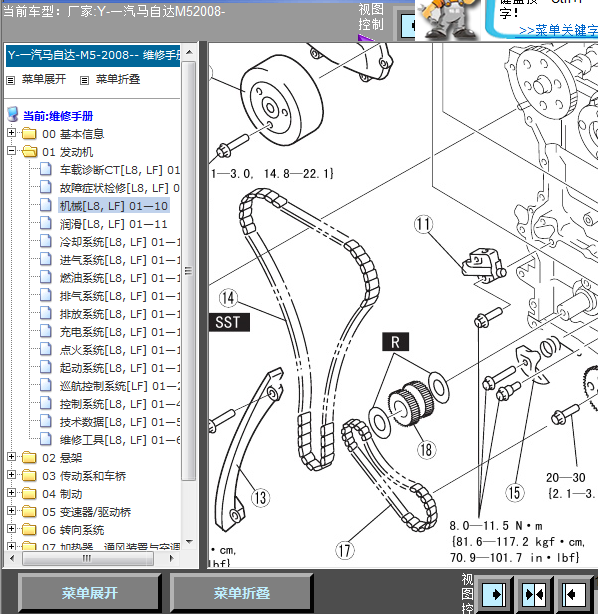Viewport: 598px width, 614px height.
Task: Click the mechanic mascot image
Action: pyautogui.click(x=448, y=20)
